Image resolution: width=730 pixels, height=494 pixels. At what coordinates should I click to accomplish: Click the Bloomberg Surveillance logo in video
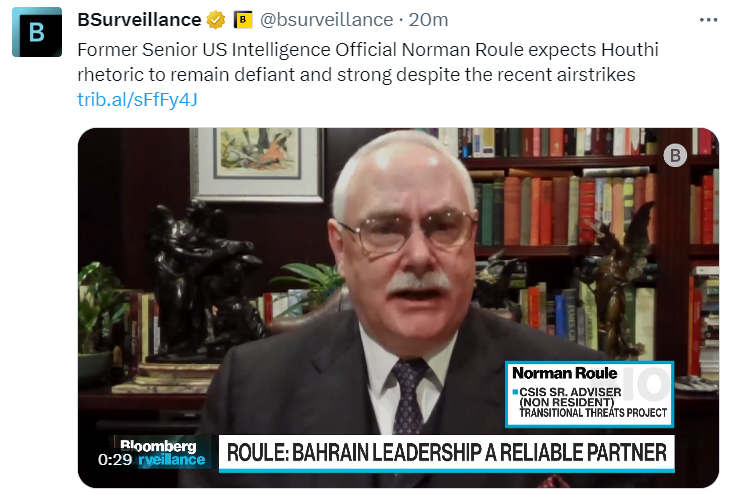point(160,452)
